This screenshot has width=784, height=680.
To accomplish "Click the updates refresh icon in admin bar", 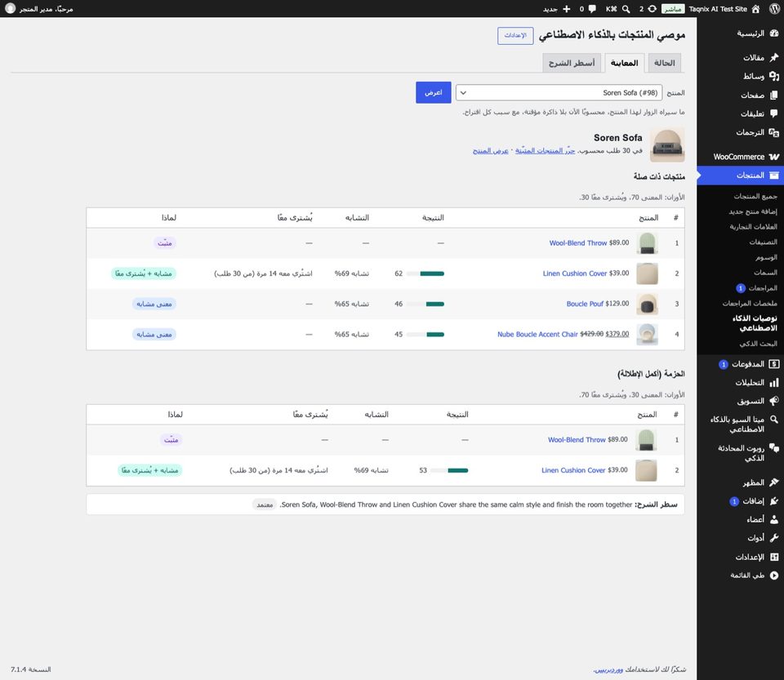I will [x=652, y=8].
